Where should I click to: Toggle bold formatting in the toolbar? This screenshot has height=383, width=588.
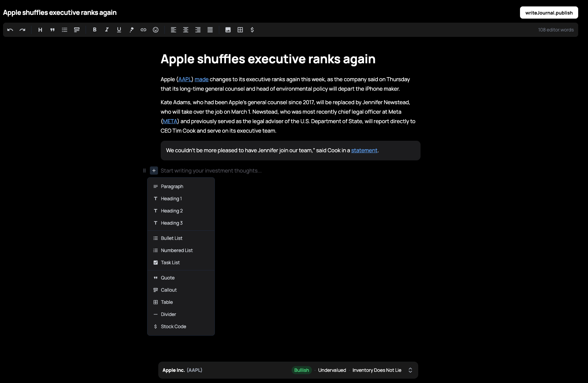click(x=94, y=30)
